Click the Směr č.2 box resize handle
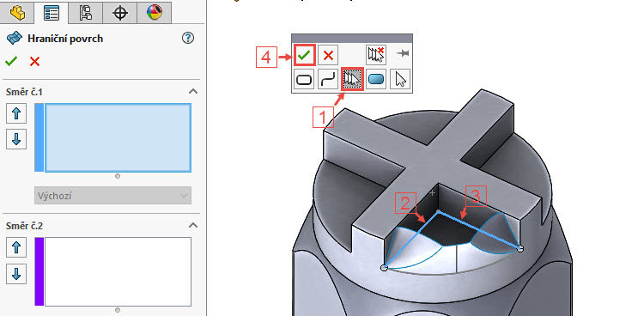 pyautogui.click(x=118, y=310)
